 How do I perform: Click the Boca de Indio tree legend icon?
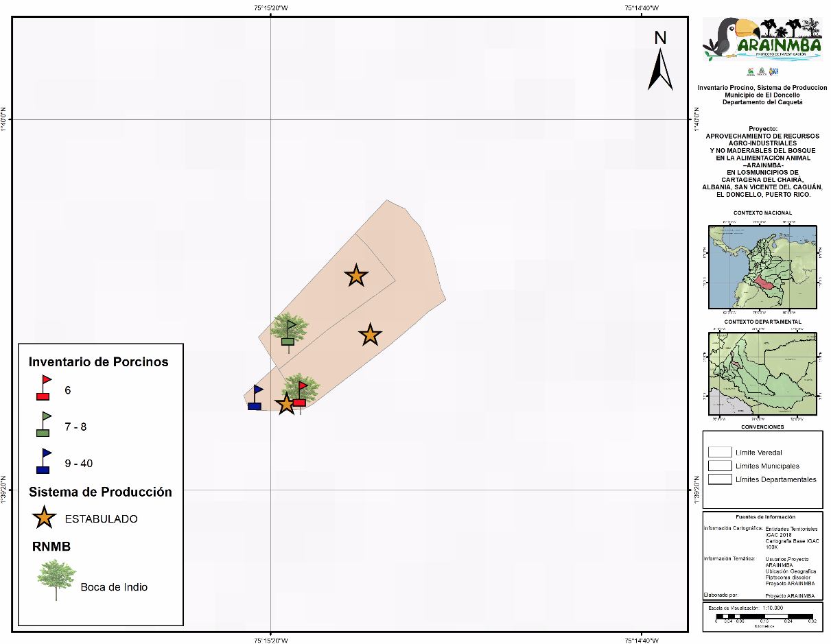pos(56,580)
